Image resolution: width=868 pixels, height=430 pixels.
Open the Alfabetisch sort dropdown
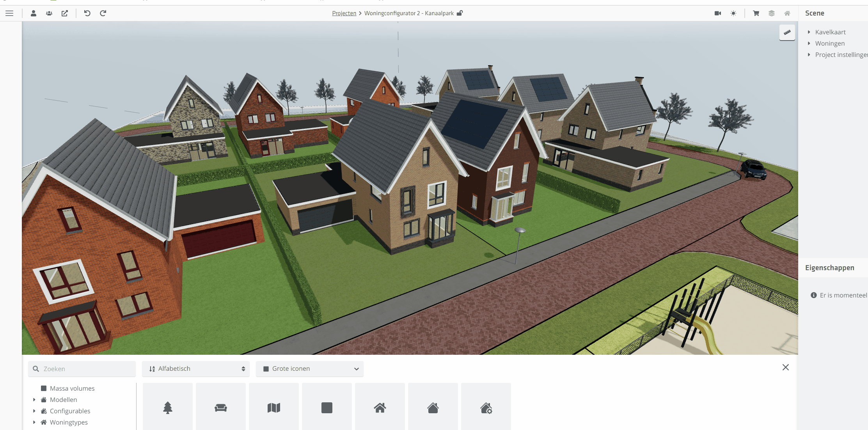tap(196, 369)
